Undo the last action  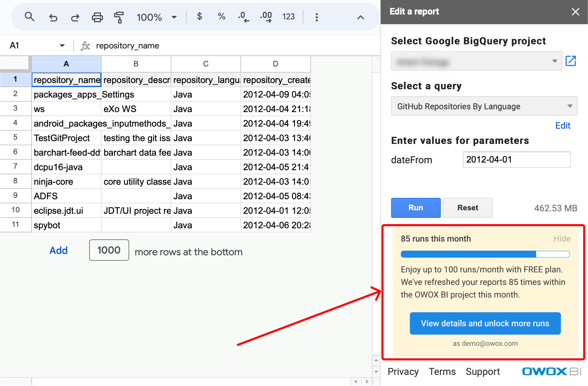pos(53,17)
